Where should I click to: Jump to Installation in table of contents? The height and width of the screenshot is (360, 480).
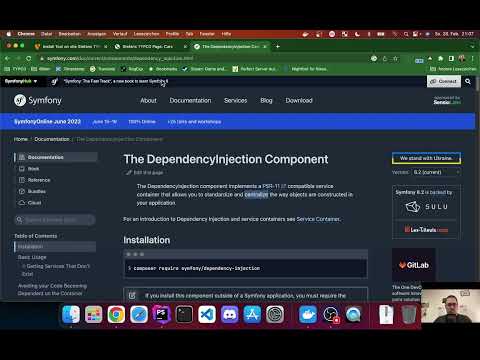click(55, 247)
